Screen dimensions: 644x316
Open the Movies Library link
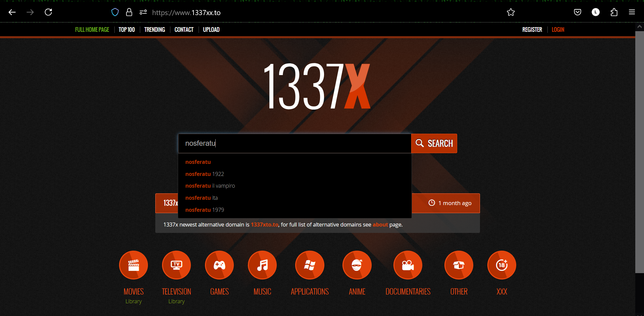[133, 302]
